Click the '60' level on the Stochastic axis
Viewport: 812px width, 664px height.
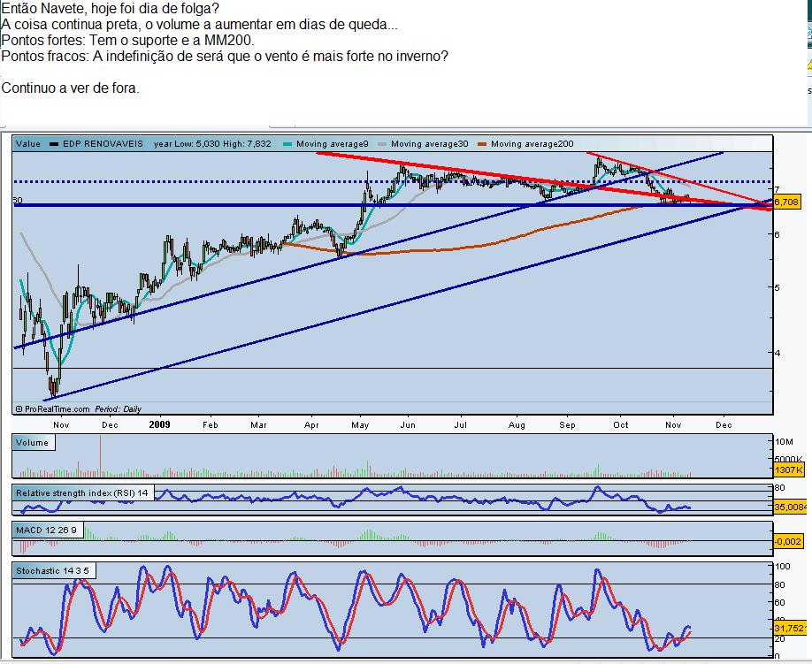coord(780,602)
